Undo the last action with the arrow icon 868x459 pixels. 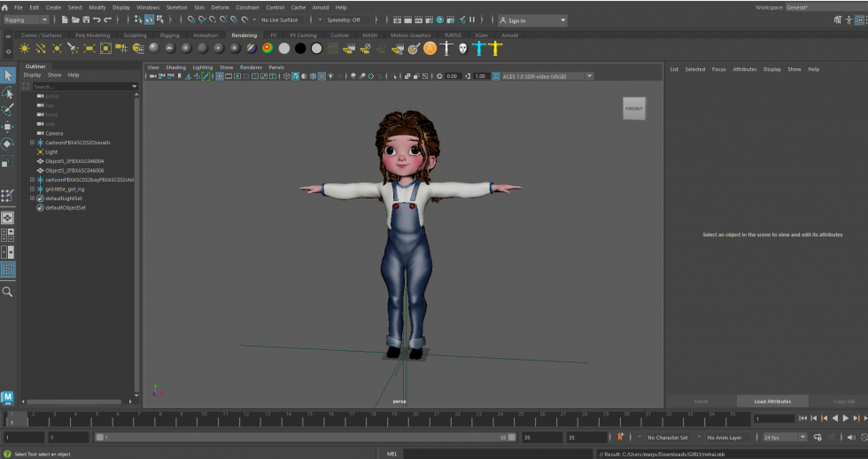point(97,19)
